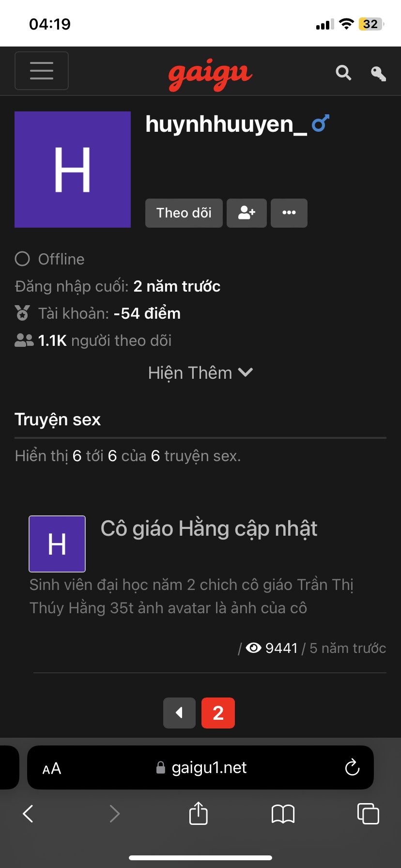The width and height of the screenshot is (401, 868).
Task: Select page 2 in pagination
Action: tap(218, 713)
